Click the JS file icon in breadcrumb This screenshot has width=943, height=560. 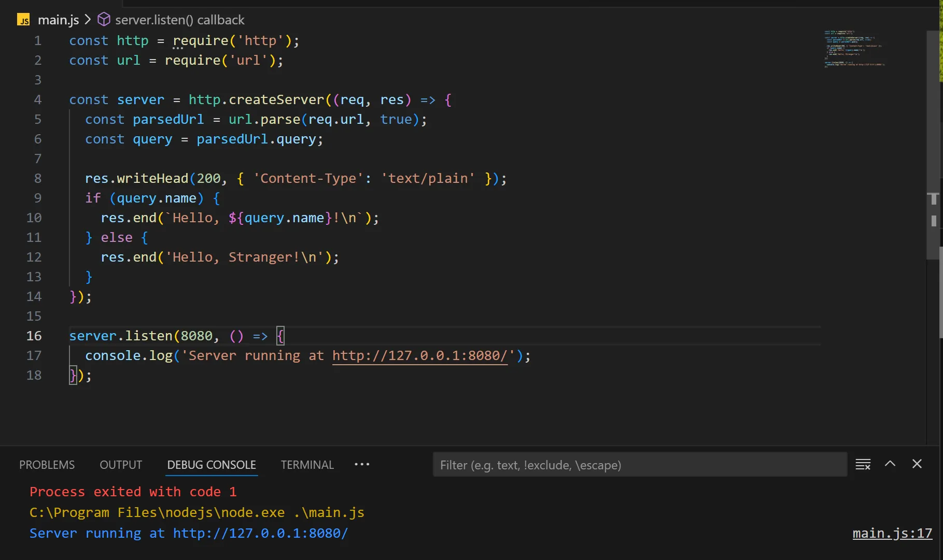(x=23, y=20)
